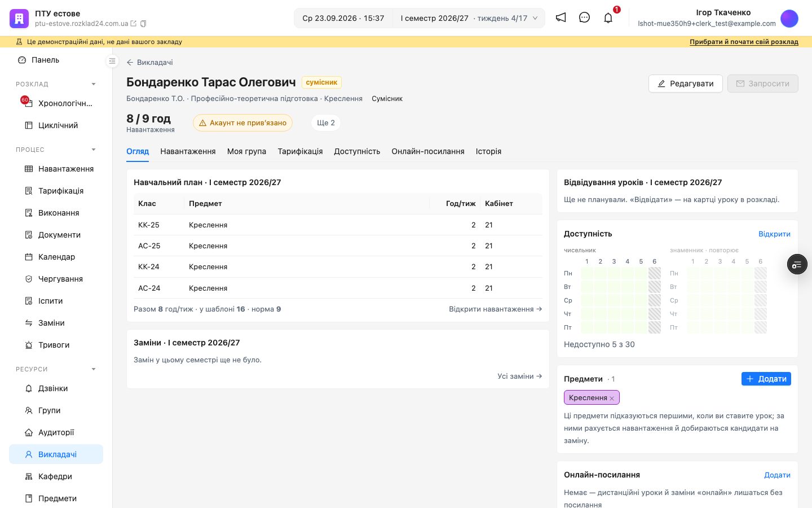
Task: Collapse the РОЗКЛАД sidebar section
Action: click(x=94, y=84)
